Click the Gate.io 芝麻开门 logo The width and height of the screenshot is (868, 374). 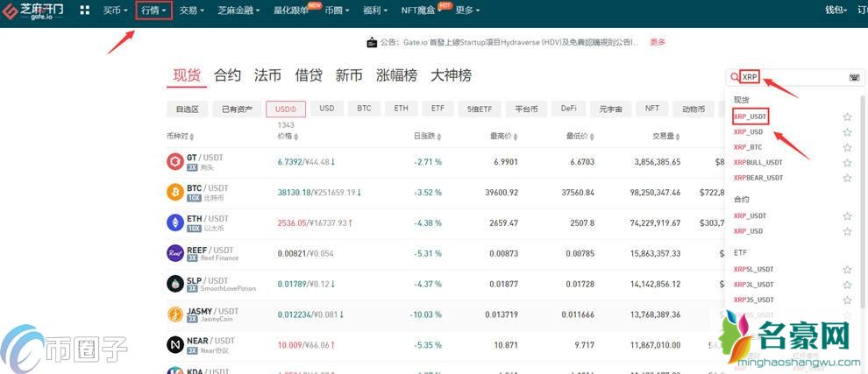tap(32, 11)
